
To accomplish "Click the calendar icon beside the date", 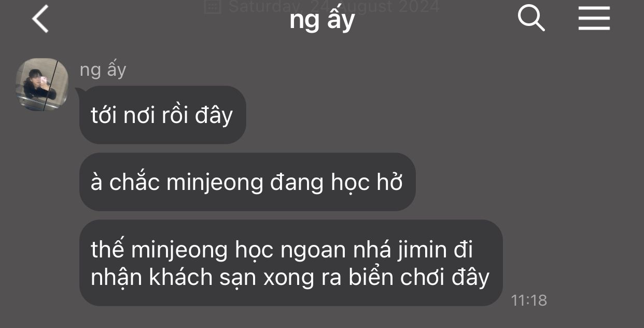I will tap(212, 6).
